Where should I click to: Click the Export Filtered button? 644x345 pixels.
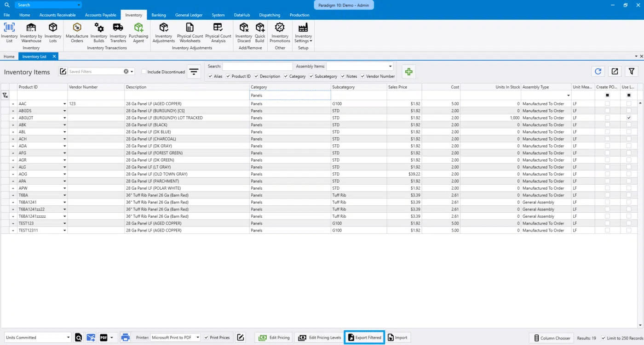[364, 338]
